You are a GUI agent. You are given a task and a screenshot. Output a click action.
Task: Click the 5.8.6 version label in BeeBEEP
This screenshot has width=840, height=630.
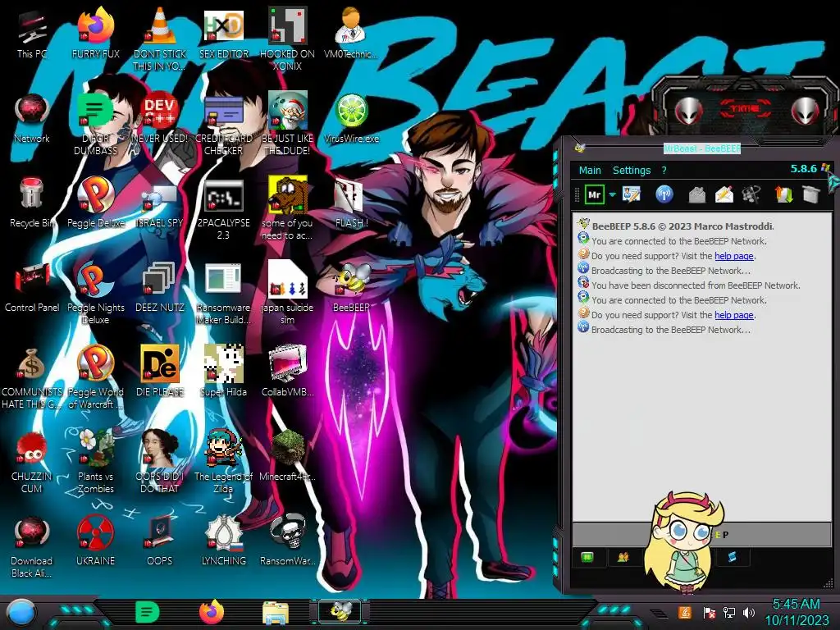pos(804,169)
